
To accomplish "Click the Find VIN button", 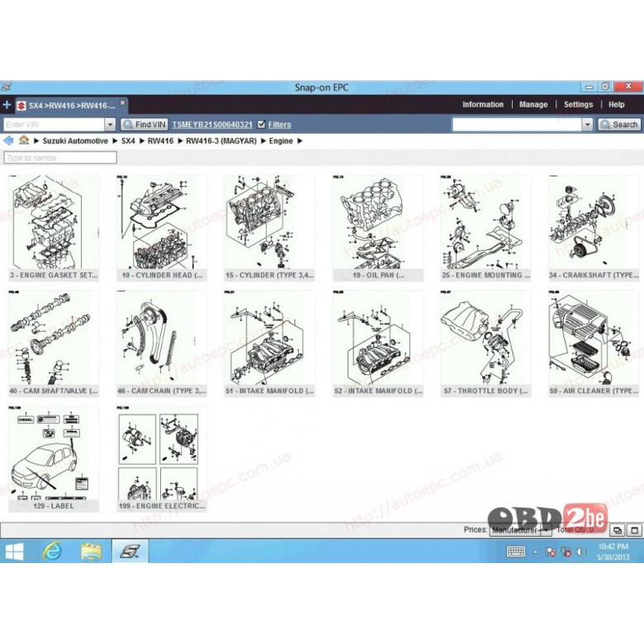I will [x=144, y=125].
